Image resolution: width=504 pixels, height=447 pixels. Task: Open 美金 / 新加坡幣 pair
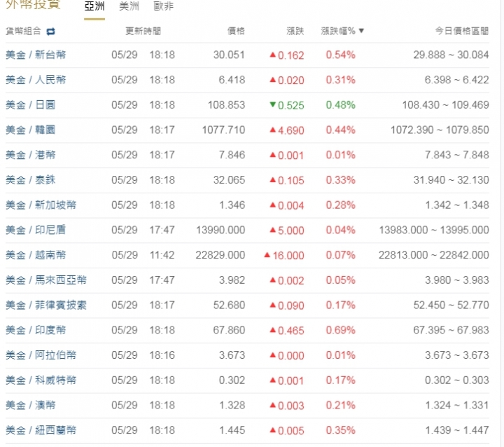(41, 205)
